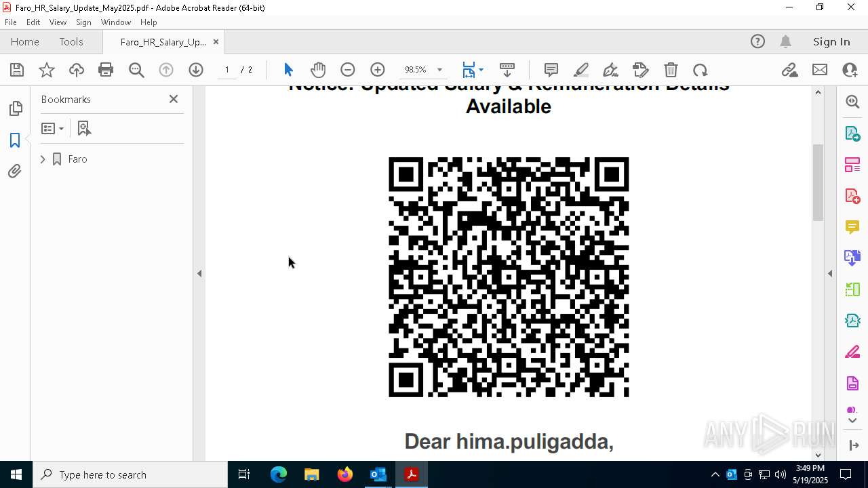This screenshot has width=868, height=488.
Task: Click the Windows Start button
Action: tap(16, 474)
